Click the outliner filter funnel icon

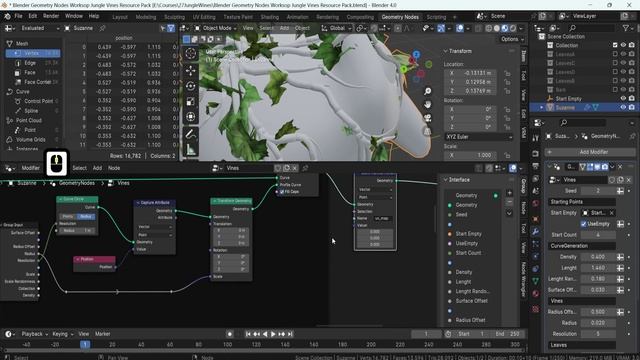point(626,28)
